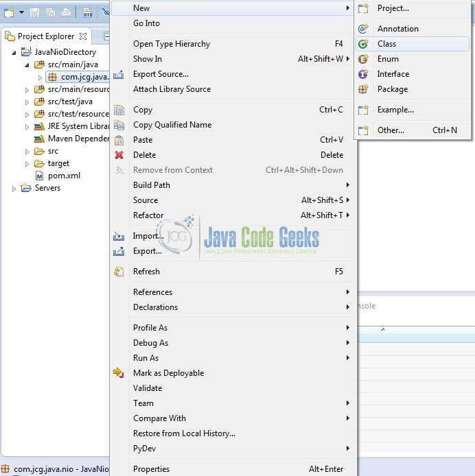Expand the src/test/resources folder
The height and width of the screenshot is (476, 475).
[x=27, y=115]
